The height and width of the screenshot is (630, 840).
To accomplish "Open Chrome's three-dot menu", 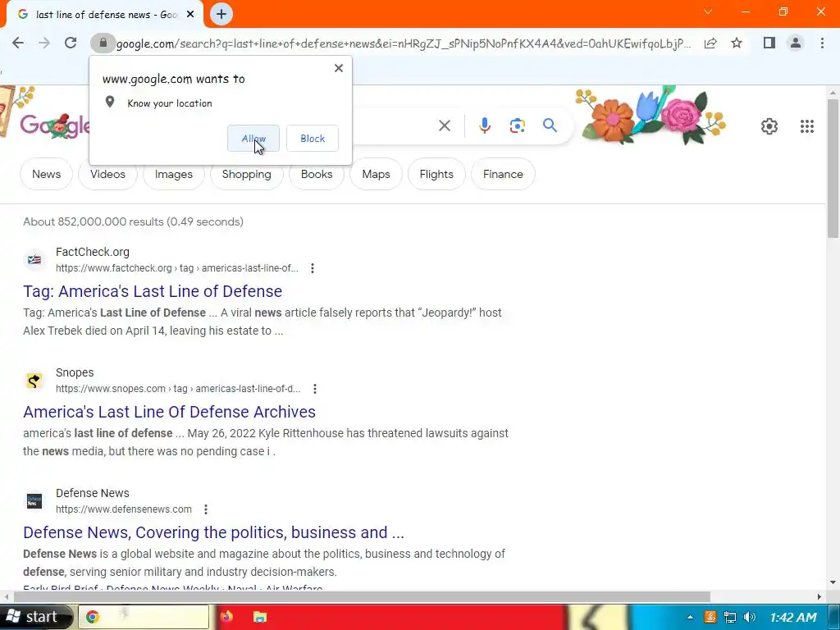I will (x=822, y=43).
